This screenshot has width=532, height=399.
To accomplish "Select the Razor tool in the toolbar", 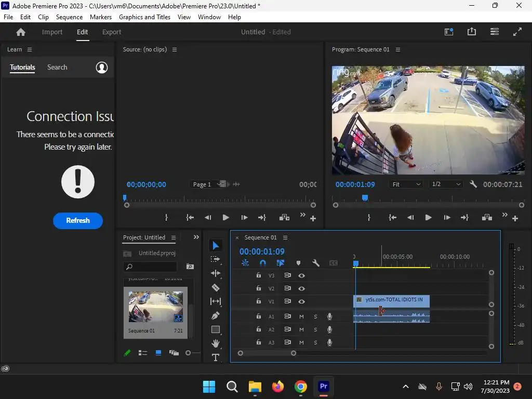I will (x=216, y=287).
